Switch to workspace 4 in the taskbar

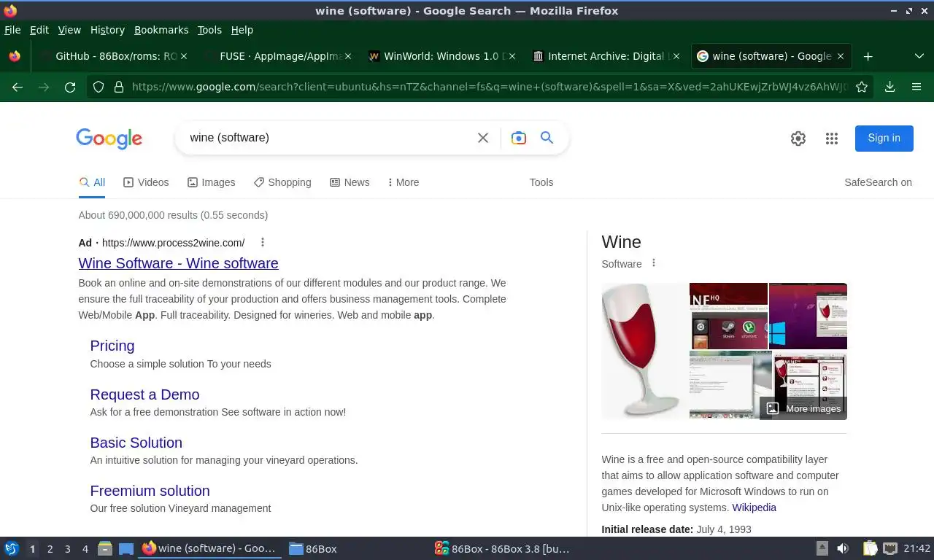85,549
